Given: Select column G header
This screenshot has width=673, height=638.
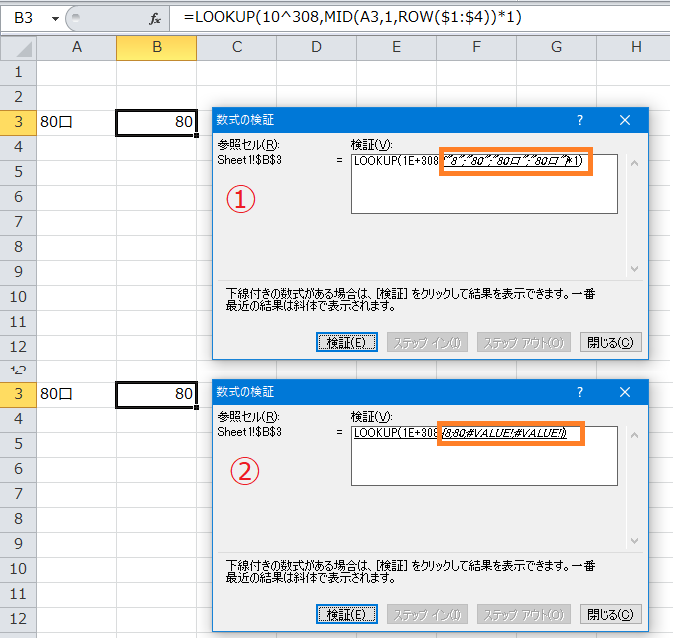Looking at the screenshot, I should (556, 47).
